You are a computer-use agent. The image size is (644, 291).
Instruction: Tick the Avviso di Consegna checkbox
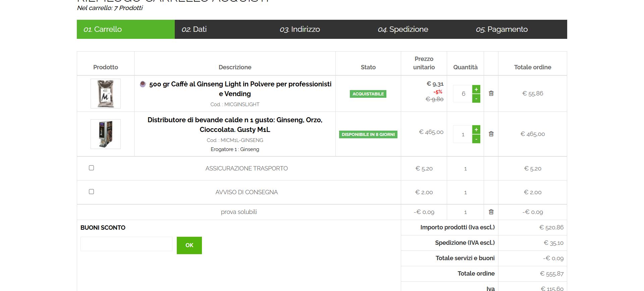91,192
